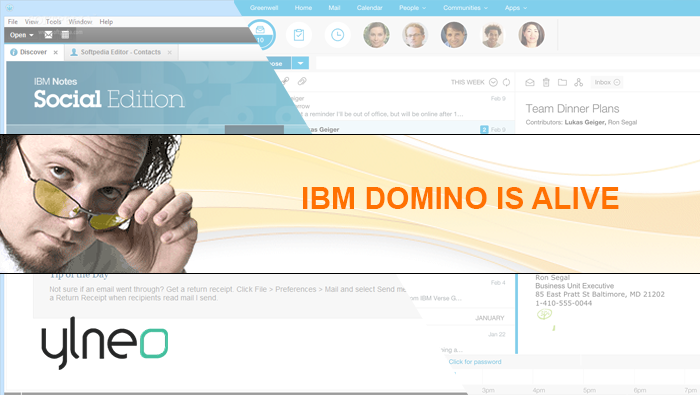The height and width of the screenshot is (395, 700).
Task: Expand the Communities menu in top navigation
Action: click(x=465, y=8)
